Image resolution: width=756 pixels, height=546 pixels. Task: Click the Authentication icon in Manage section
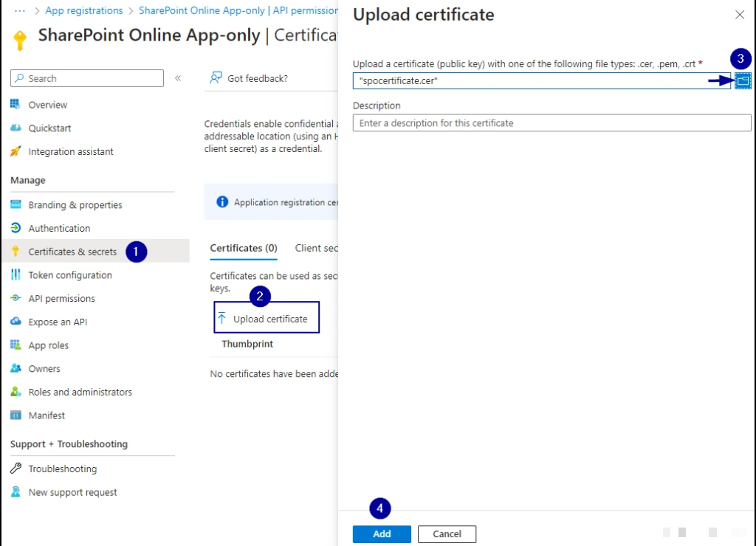[x=16, y=228]
